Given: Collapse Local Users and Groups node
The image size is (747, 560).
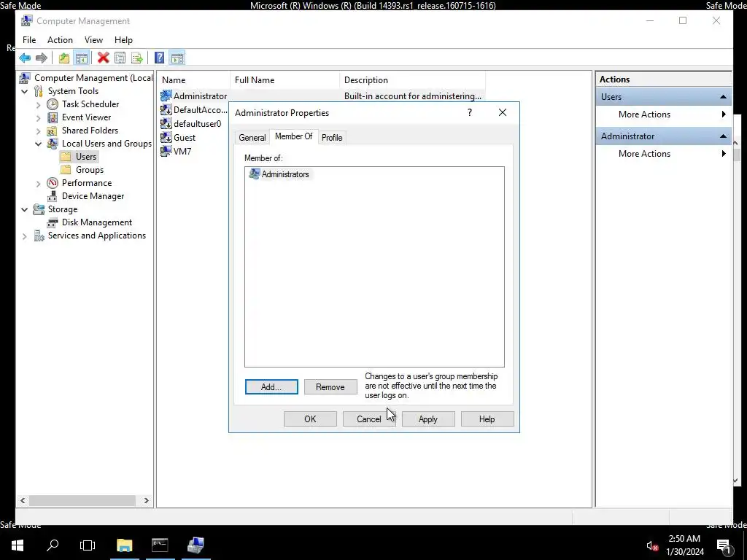Looking at the screenshot, I should click(x=39, y=144).
